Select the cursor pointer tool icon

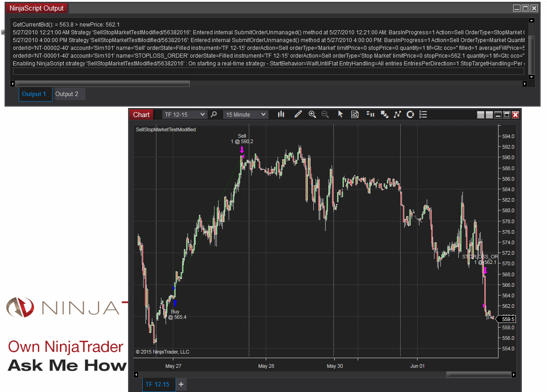coord(340,114)
